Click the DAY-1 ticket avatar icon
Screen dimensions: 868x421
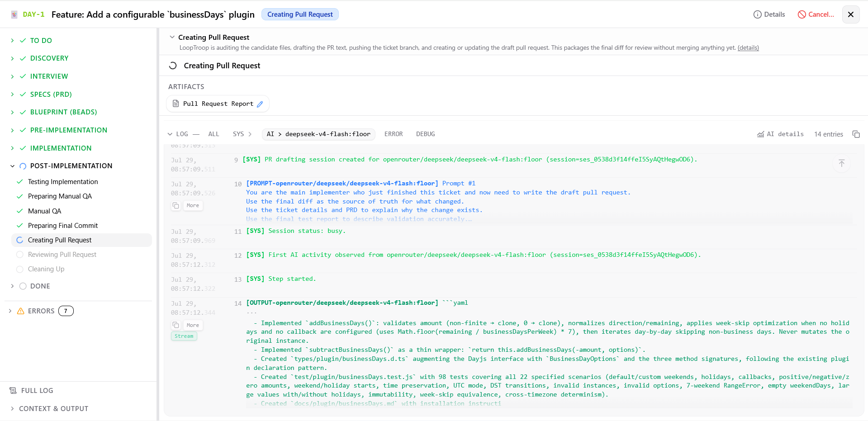[14, 14]
